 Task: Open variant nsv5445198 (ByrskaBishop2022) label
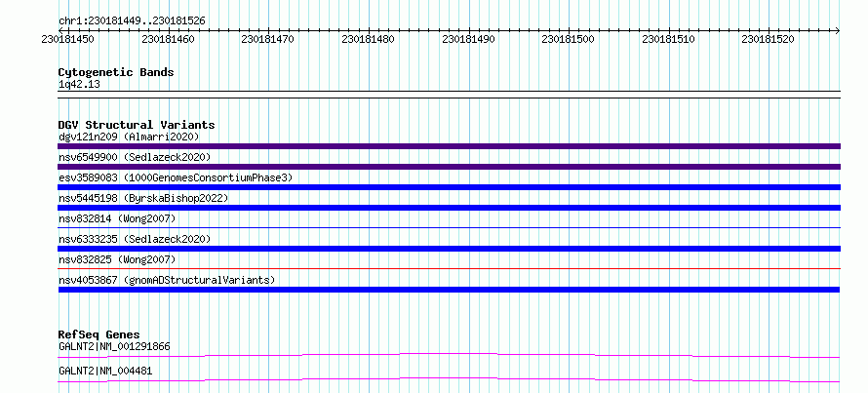coord(142,198)
